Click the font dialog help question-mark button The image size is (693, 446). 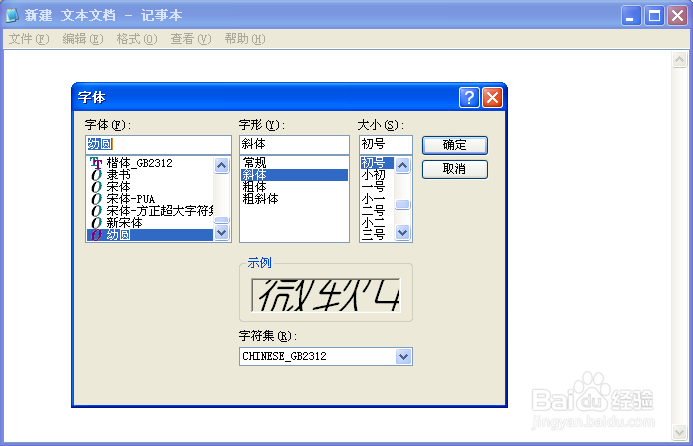469,97
